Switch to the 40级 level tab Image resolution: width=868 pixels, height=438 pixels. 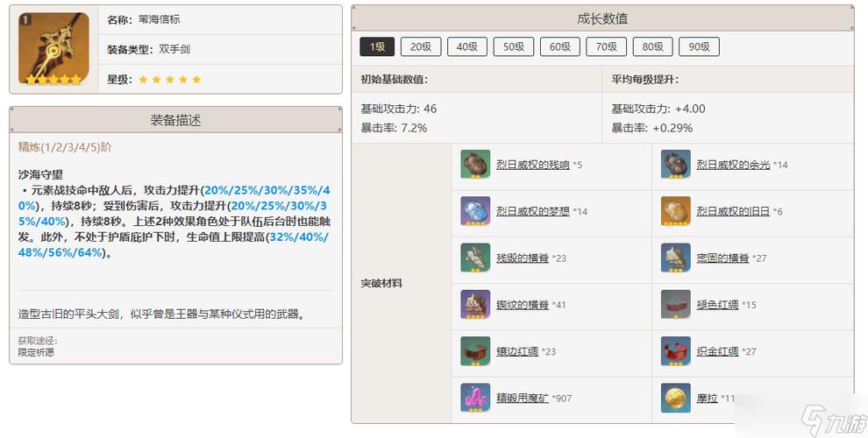(x=467, y=47)
